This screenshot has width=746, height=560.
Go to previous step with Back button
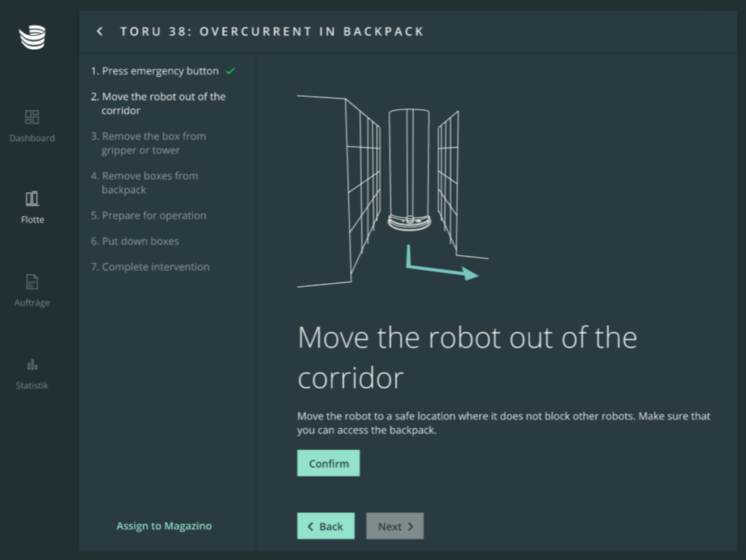pyautogui.click(x=325, y=526)
